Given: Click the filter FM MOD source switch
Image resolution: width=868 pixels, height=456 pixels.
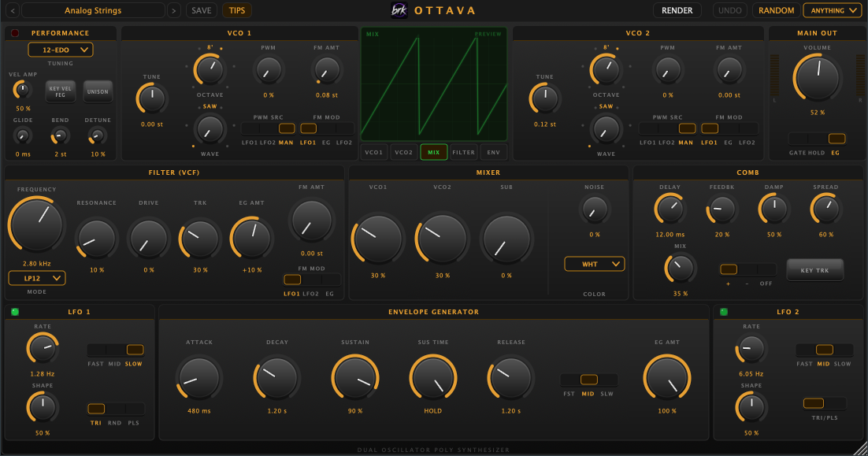Looking at the screenshot, I should click(312, 280).
